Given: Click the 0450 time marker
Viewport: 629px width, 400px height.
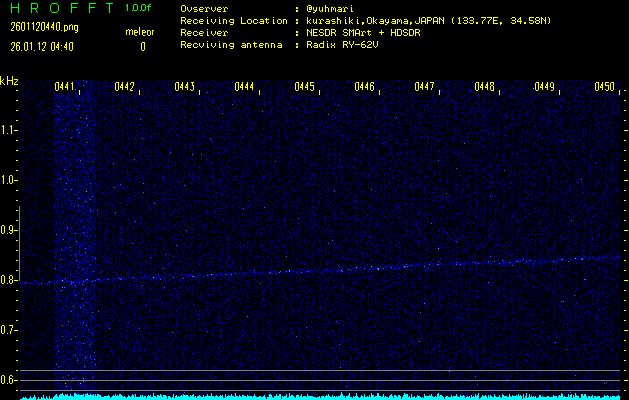Looking at the screenshot, I should click(604, 87).
